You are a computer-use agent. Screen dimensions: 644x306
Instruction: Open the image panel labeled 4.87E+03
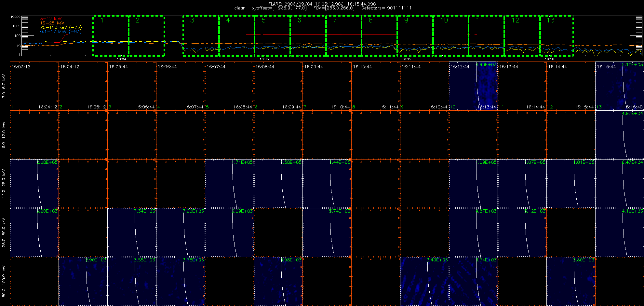pos(473,232)
